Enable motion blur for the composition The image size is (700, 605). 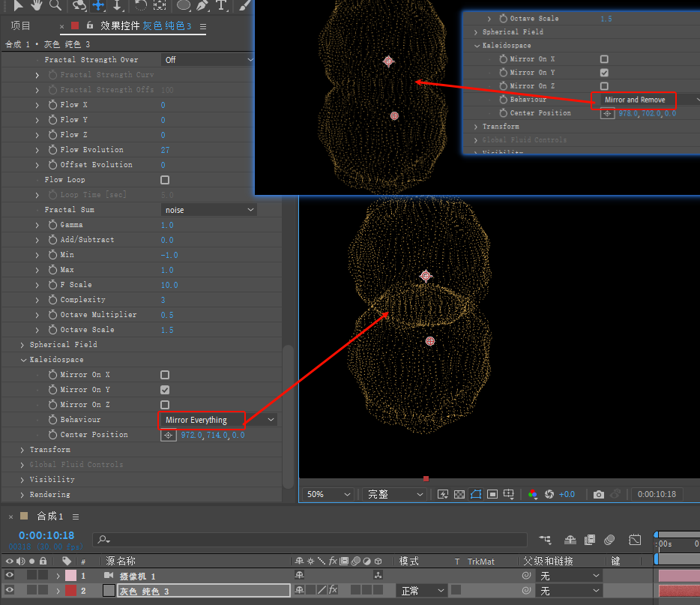coord(609,540)
